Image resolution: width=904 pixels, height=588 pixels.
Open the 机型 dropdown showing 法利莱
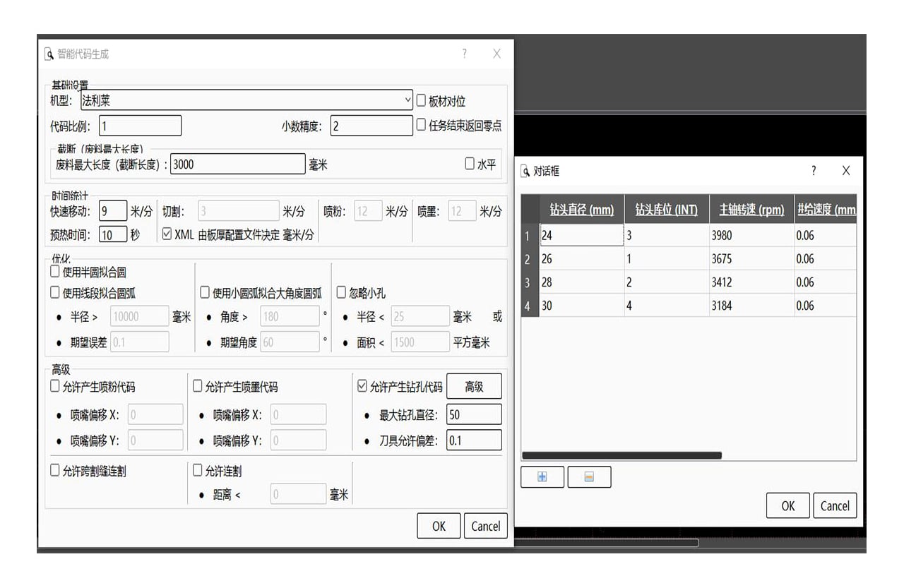point(246,100)
